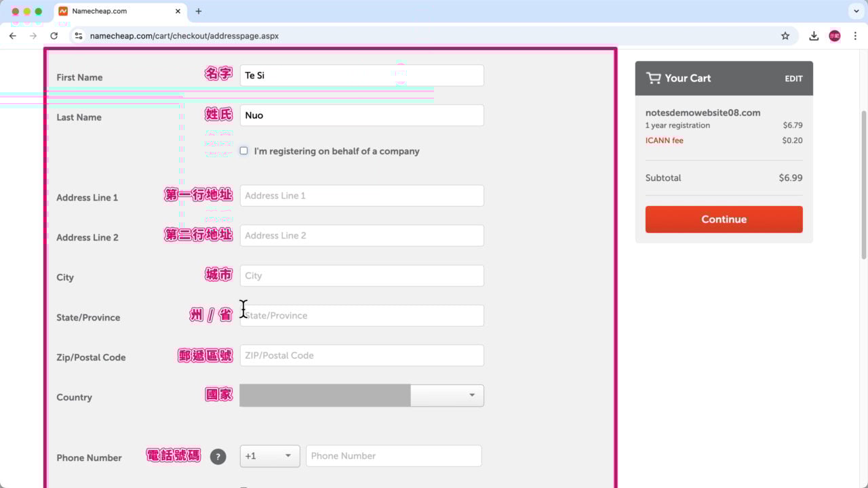Bookmark this page with star icon
This screenshot has width=868, height=488.
(785, 36)
